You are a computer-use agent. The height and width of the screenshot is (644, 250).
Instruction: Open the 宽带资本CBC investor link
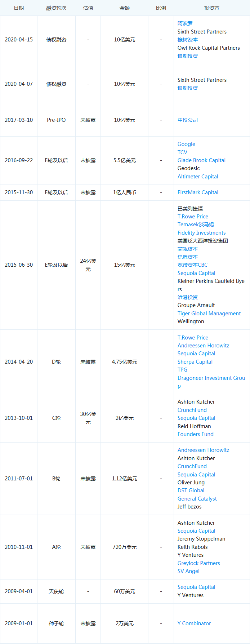pyautogui.click(x=192, y=265)
